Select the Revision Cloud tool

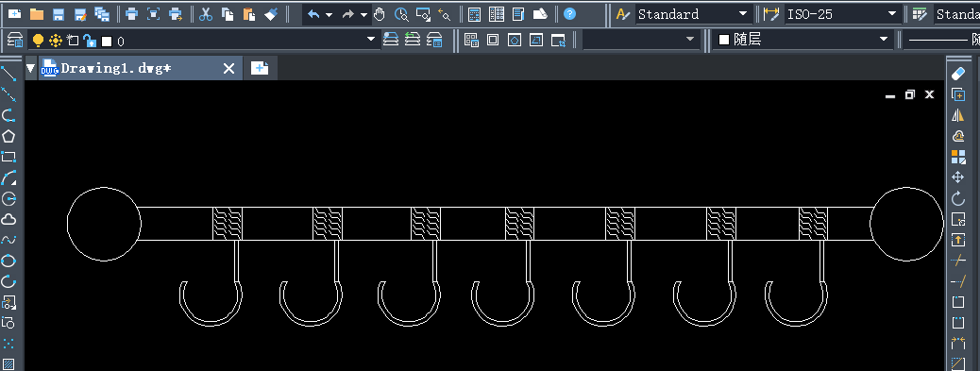point(8,219)
